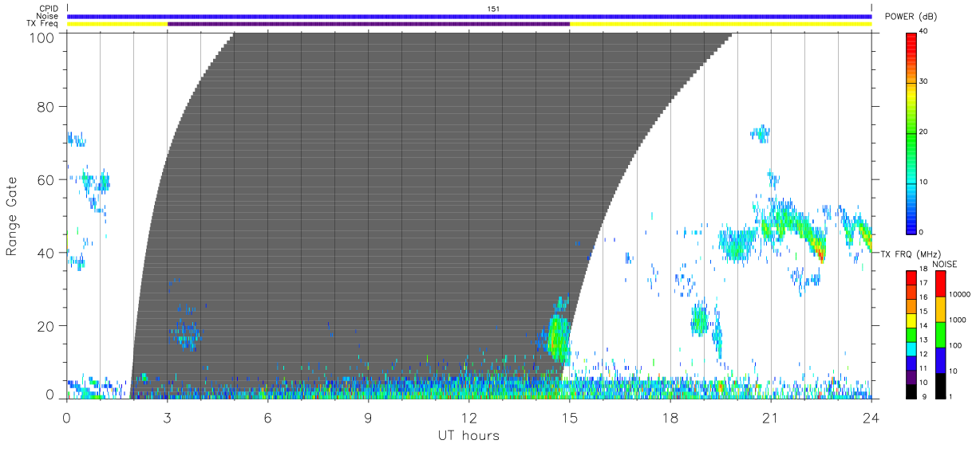Click the x-axis tick label "24"
980x452 pixels.
(x=871, y=417)
